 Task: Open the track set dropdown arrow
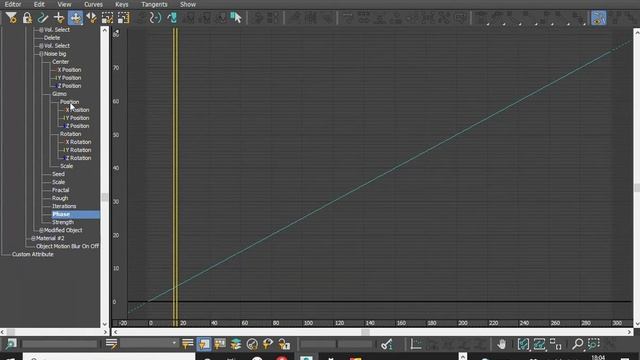[174, 343]
